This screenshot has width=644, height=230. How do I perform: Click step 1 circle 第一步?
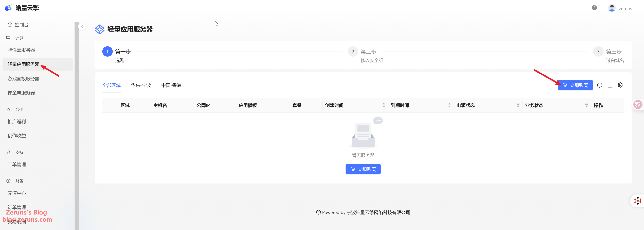coord(108,52)
